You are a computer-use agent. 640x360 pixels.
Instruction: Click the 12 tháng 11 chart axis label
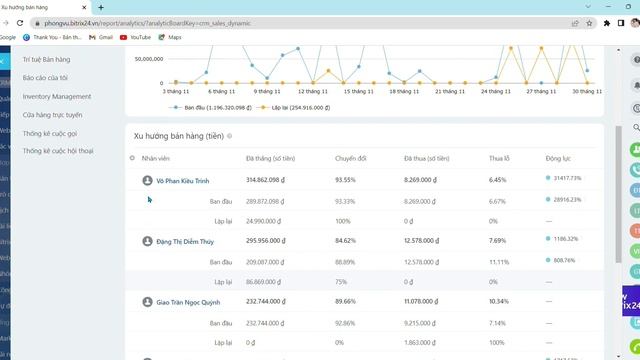coord(313,92)
